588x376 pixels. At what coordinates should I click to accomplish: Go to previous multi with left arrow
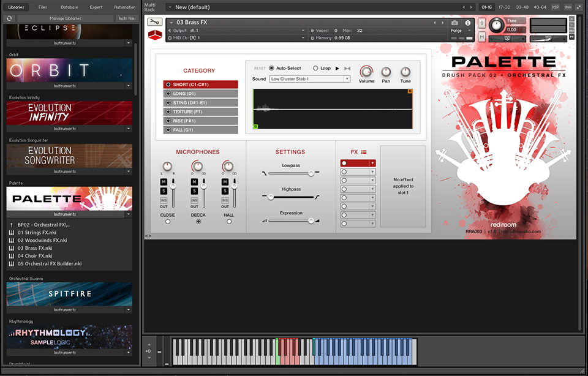464,7
